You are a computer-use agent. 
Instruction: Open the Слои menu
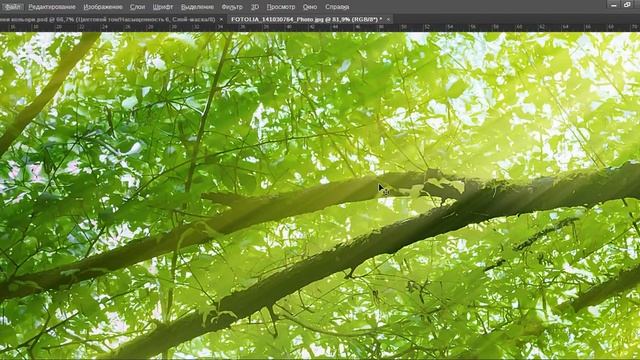[x=138, y=7]
